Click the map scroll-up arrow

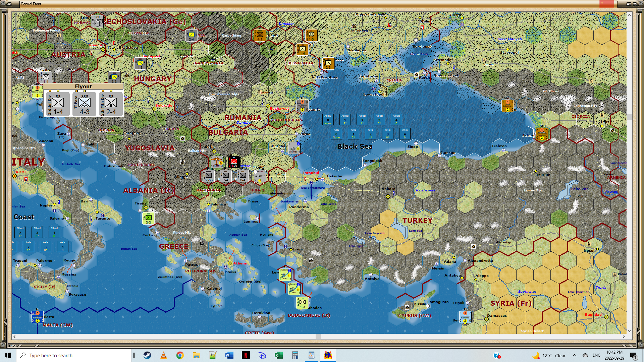[x=629, y=14]
